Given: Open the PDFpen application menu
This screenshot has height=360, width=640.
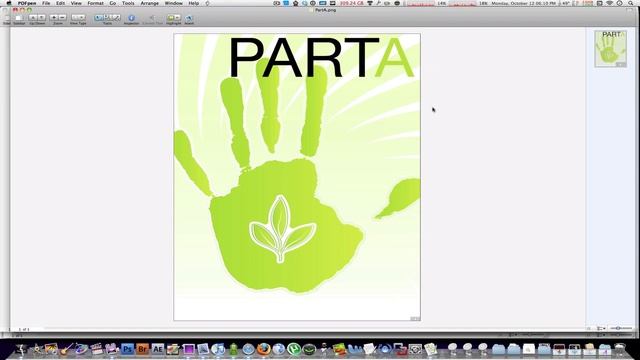Looking at the screenshot, I should (27, 3).
